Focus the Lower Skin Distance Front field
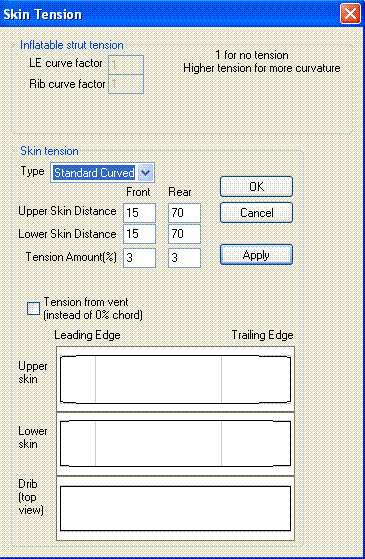This screenshot has width=365, height=559. [139, 234]
